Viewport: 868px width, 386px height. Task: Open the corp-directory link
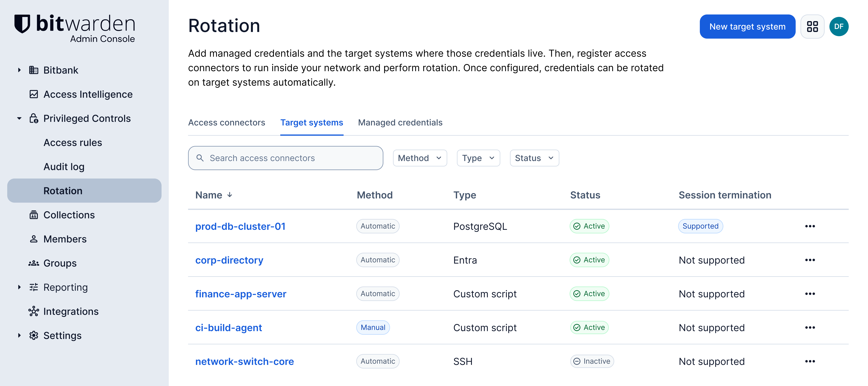tap(229, 260)
